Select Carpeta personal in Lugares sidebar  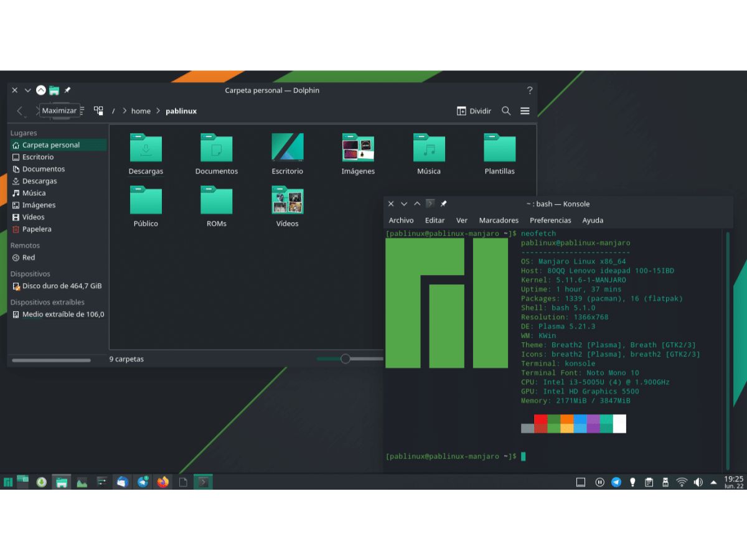58,145
